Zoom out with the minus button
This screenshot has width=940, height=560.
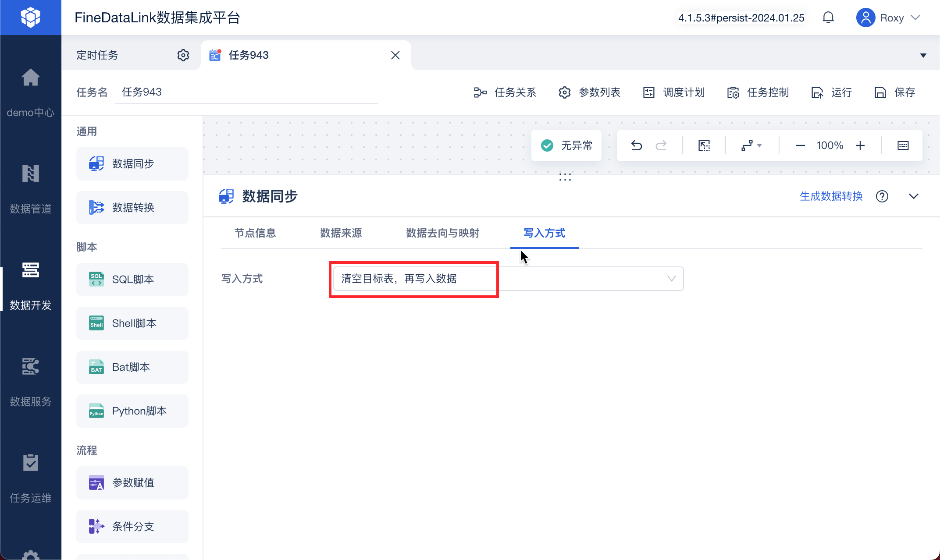tap(800, 145)
